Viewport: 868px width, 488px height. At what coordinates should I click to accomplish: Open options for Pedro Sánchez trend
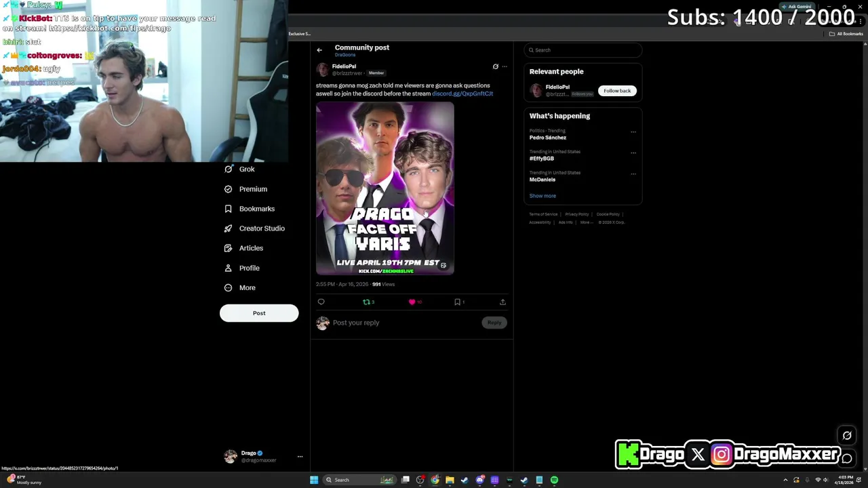pos(633,131)
